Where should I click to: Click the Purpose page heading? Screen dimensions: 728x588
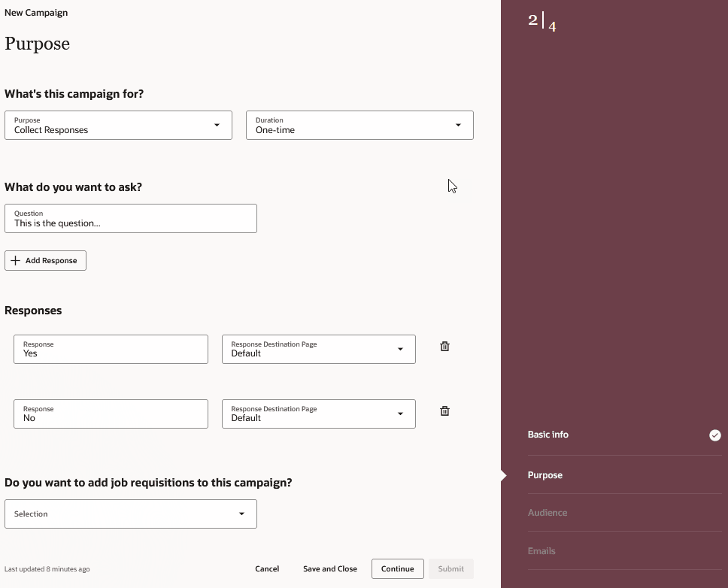click(x=37, y=44)
